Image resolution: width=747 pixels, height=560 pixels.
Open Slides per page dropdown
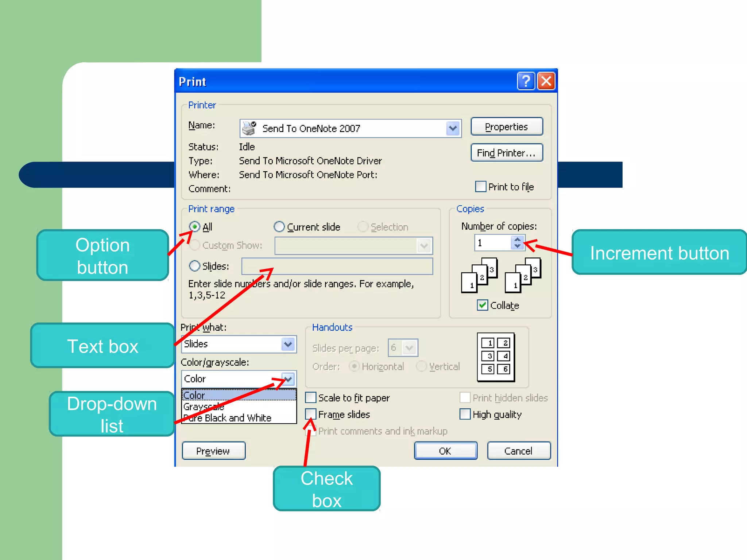(410, 348)
